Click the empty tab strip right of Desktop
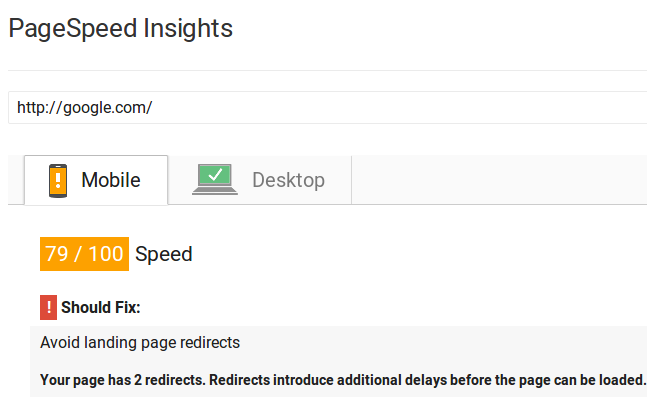This screenshot has width=647, height=397. point(499,180)
